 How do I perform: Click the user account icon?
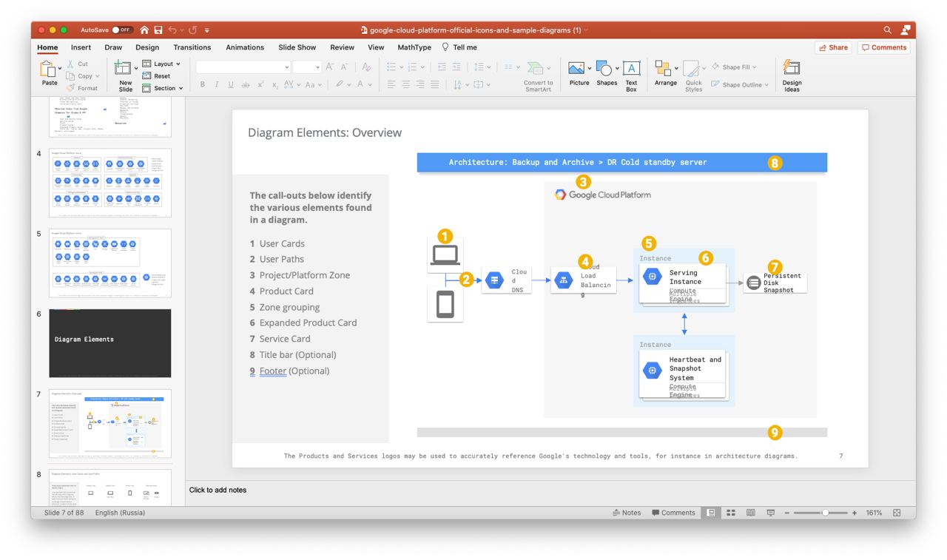tap(906, 30)
